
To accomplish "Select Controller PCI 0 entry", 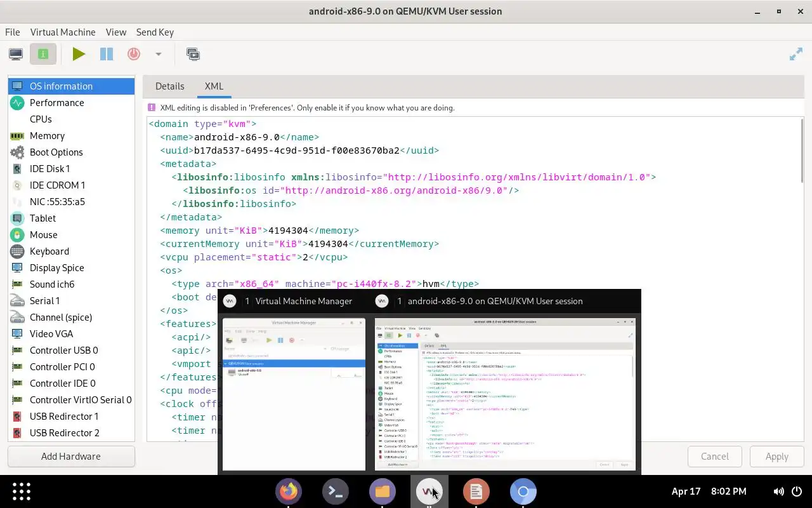I will [71, 366].
